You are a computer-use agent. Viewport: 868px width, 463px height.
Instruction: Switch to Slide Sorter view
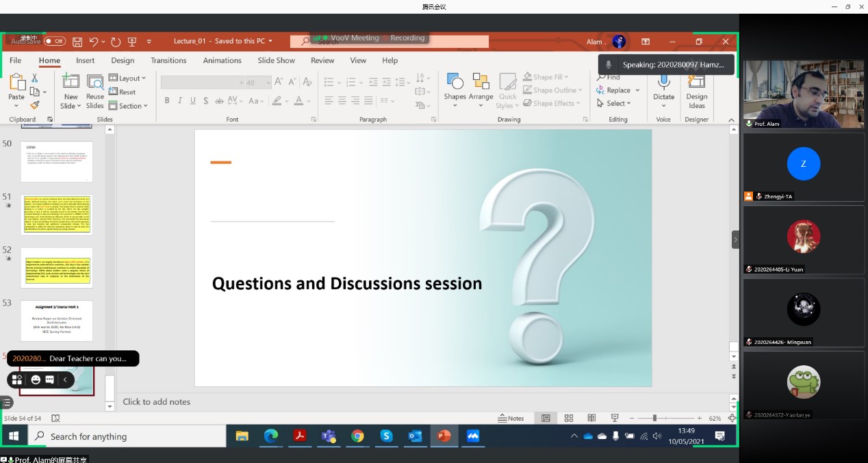tap(569, 418)
